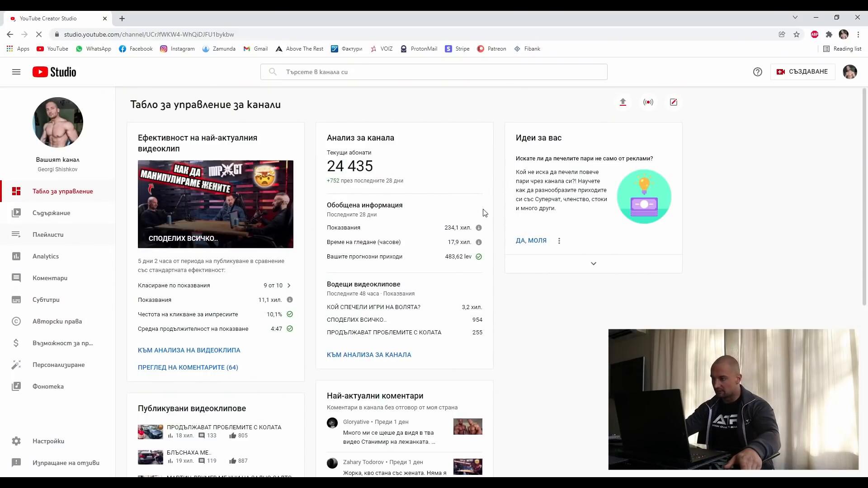Click the Adblock extension icon in toolbar

tap(815, 34)
